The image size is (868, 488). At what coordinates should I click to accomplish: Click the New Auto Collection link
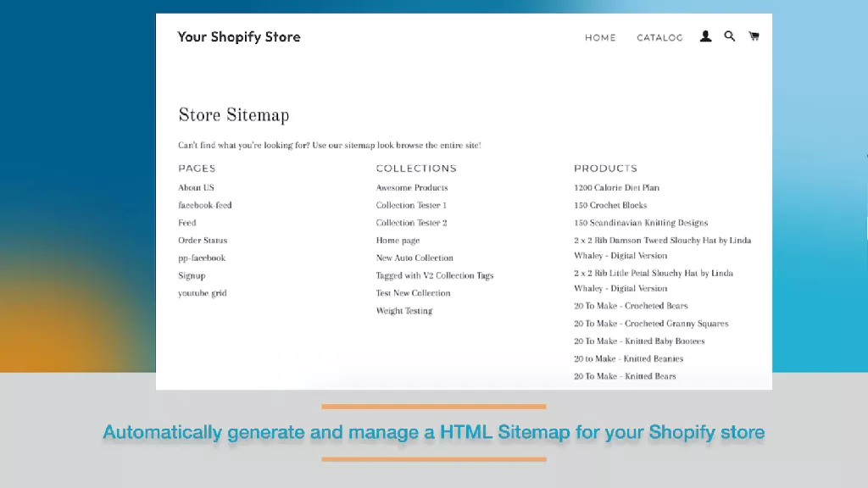tap(415, 258)
